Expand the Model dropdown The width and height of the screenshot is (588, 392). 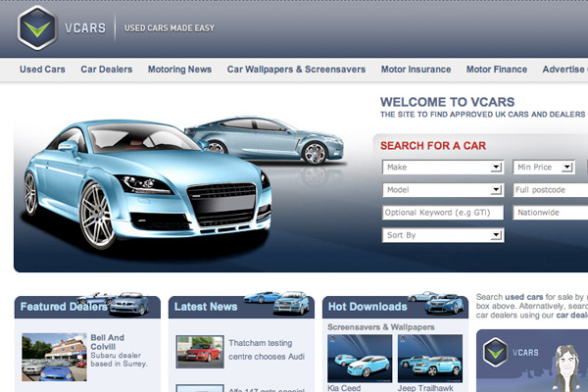[443, 190]
